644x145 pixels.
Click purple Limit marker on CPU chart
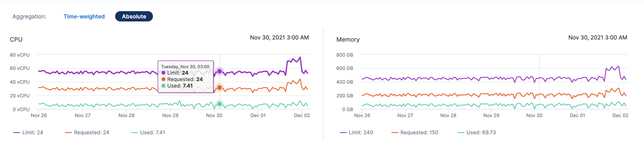(x=220, y=71)
